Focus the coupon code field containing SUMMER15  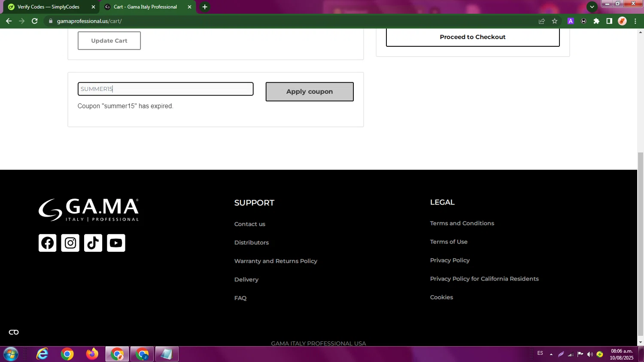click(x=165, y=89)
